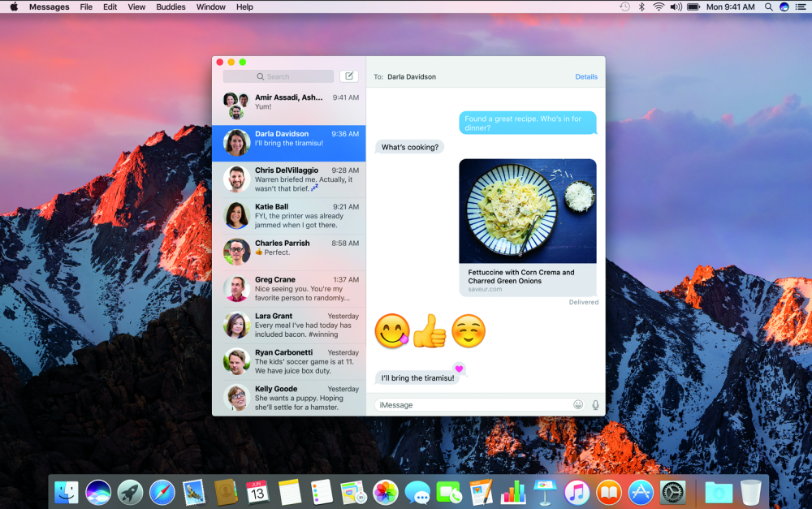This screenshot has width=812, height=509.
Task: Open the View menu
Action: [x=136, y=6]
